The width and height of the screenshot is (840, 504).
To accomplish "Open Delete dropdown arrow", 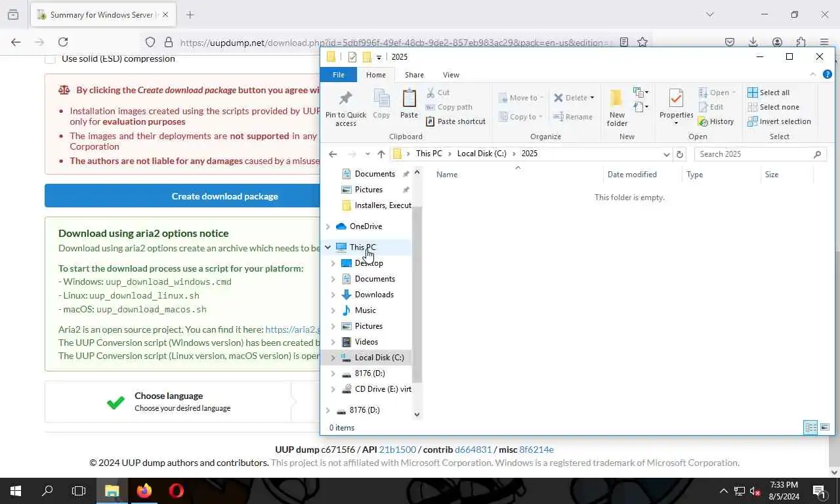I will pos(592,98).
